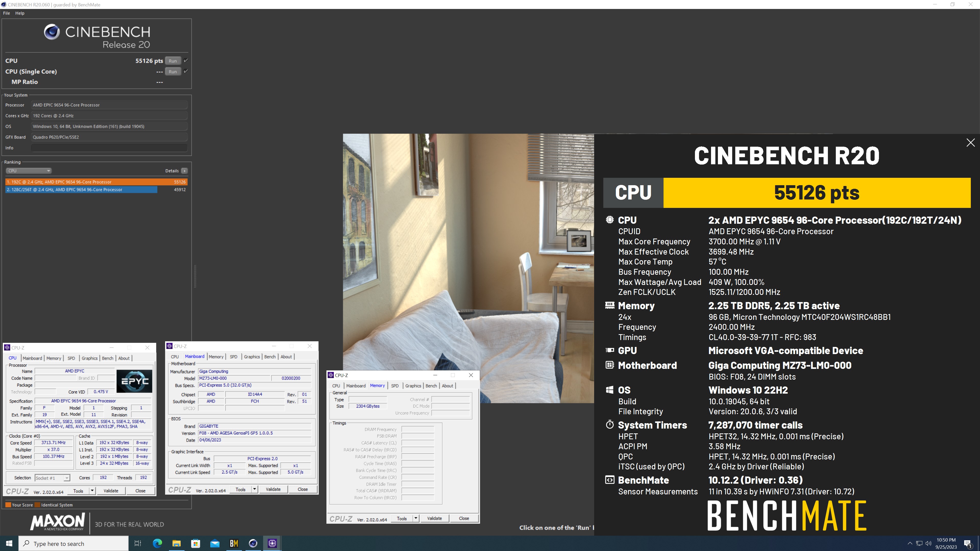Screen dimensions: 980x551
Task: Click the Processor field AMD EPYC 9654
Action: tap(109, 105)
